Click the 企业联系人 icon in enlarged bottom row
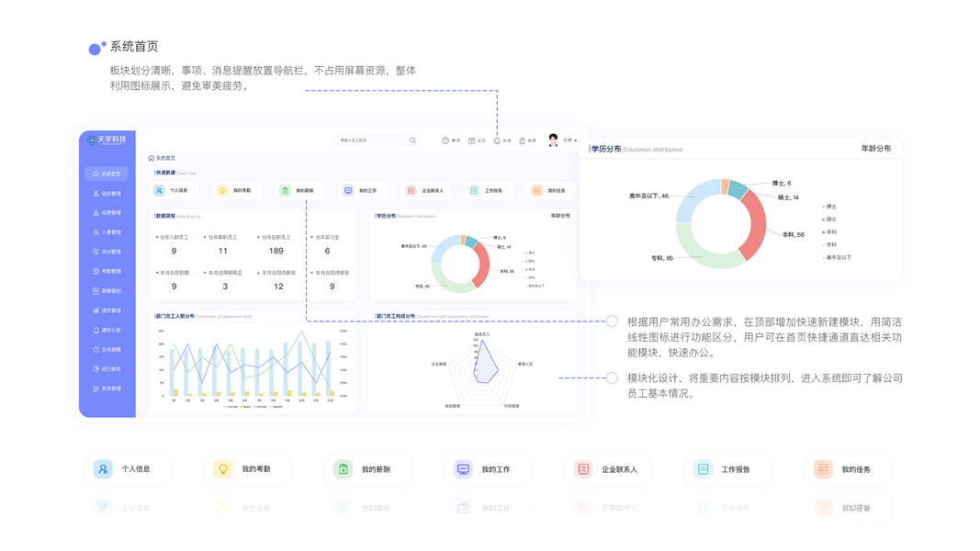Screen dimensions: 980x551 (x=583, y=469)
